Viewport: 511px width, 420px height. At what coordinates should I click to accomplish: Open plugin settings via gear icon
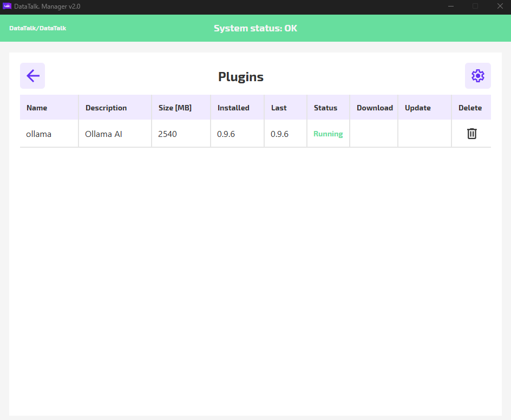(478, 76)
